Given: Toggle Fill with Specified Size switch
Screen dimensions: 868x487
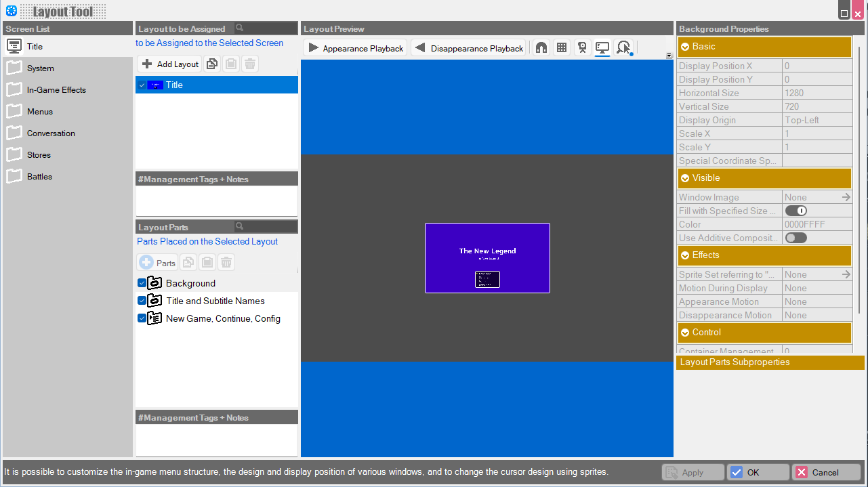Looking at the screenshot, I should pyautogui.click(x=795, y=211).
